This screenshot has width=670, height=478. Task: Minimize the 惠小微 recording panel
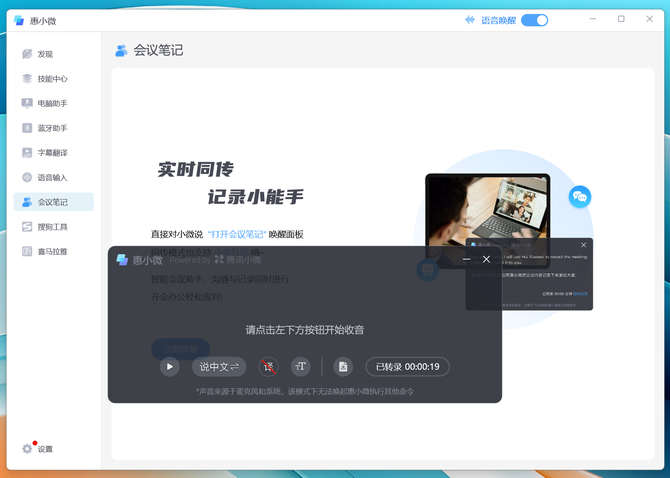467,259
